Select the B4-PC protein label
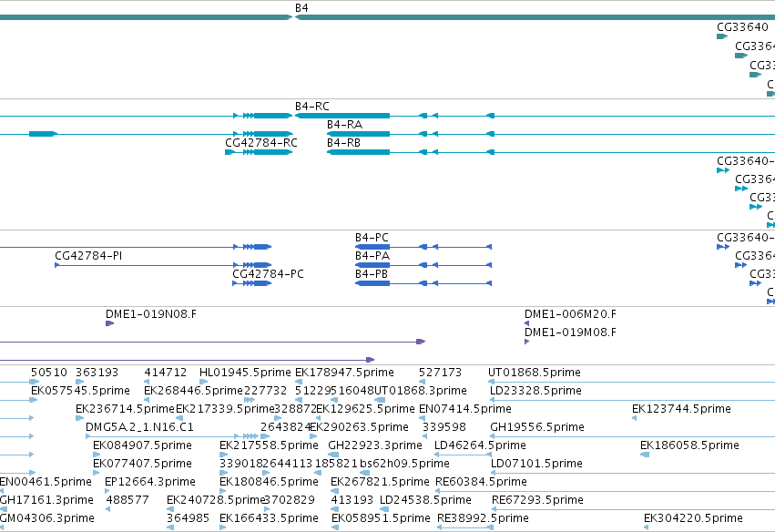This screenshot has width=775, height=532. (372, 238)
